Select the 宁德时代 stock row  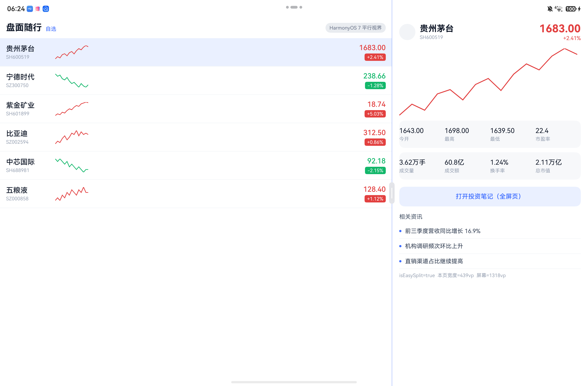coord(196,81)
